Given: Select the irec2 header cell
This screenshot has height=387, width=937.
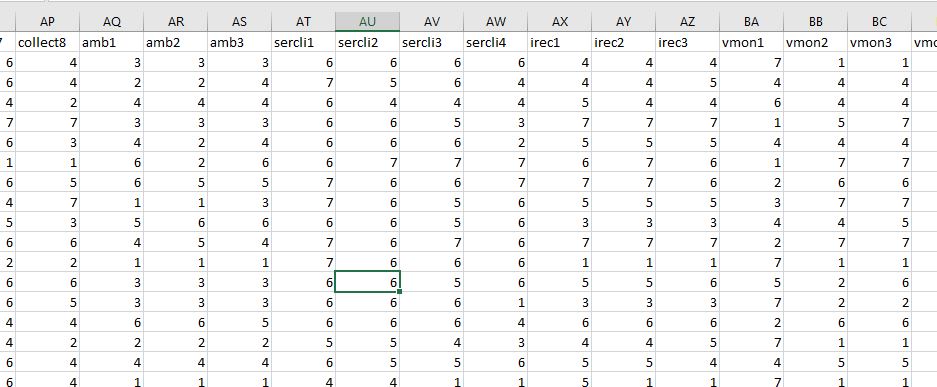Looking at the screenshot, I should click(x=623, y=42).
